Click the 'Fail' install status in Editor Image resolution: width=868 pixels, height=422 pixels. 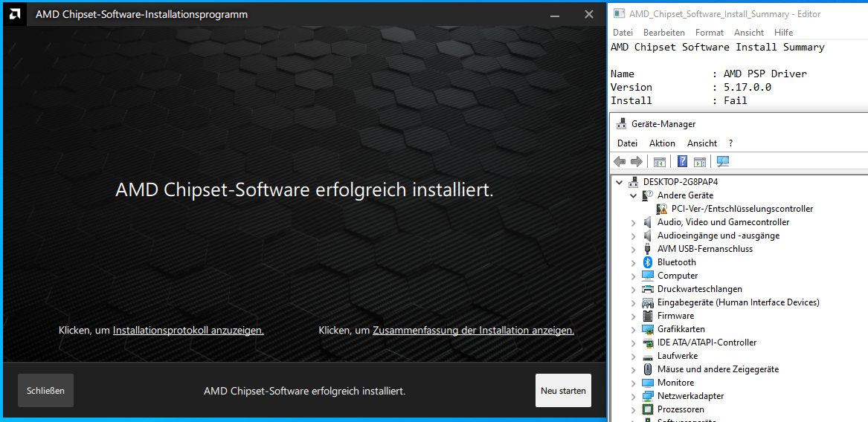(x=735, y=100)
